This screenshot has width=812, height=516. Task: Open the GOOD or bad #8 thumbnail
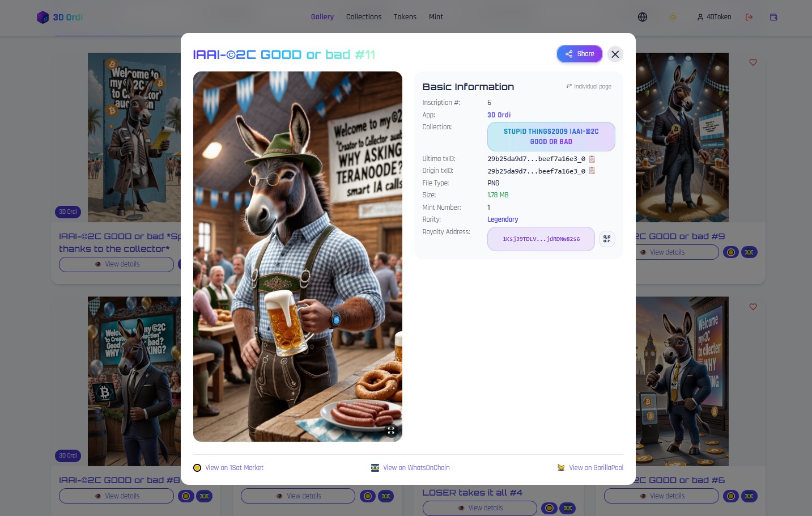pyautogui.click(x=134, y=381)
